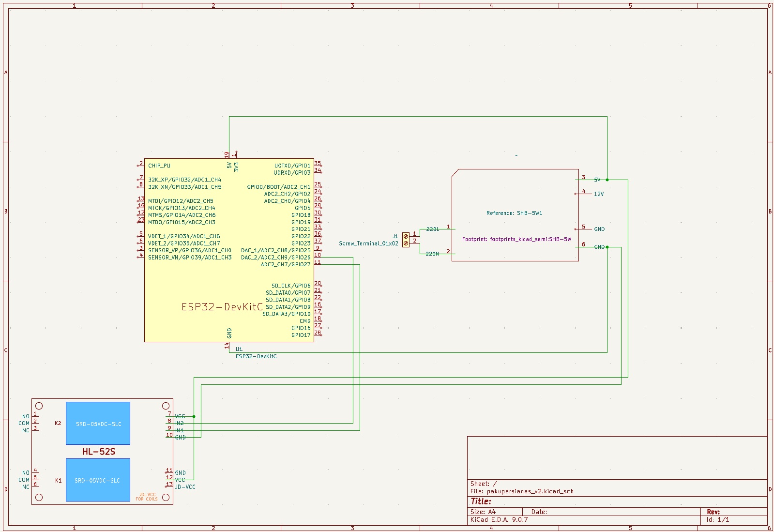
Task: Click the 3V3 pin label
Action: point(236,167)
